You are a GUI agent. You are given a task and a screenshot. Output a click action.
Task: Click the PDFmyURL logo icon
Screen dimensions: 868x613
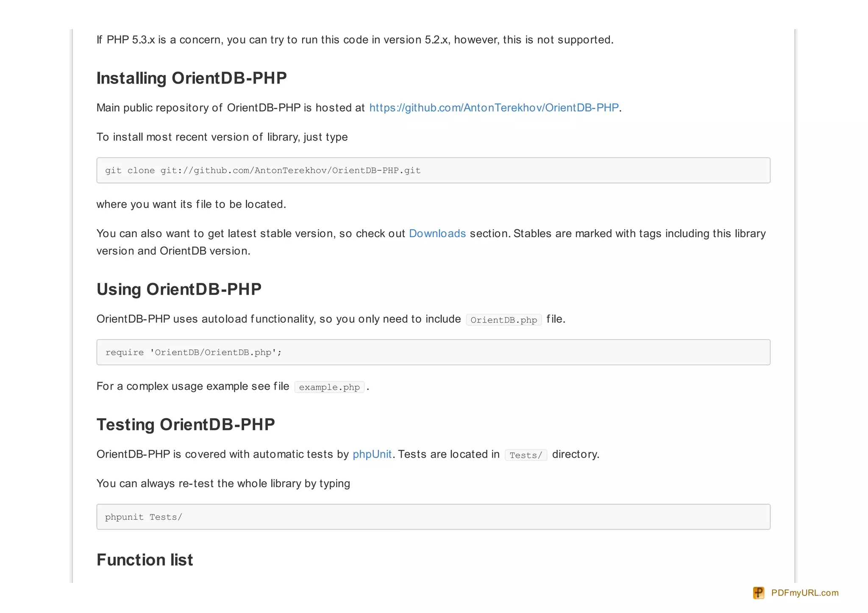click(x=758, y=593)
